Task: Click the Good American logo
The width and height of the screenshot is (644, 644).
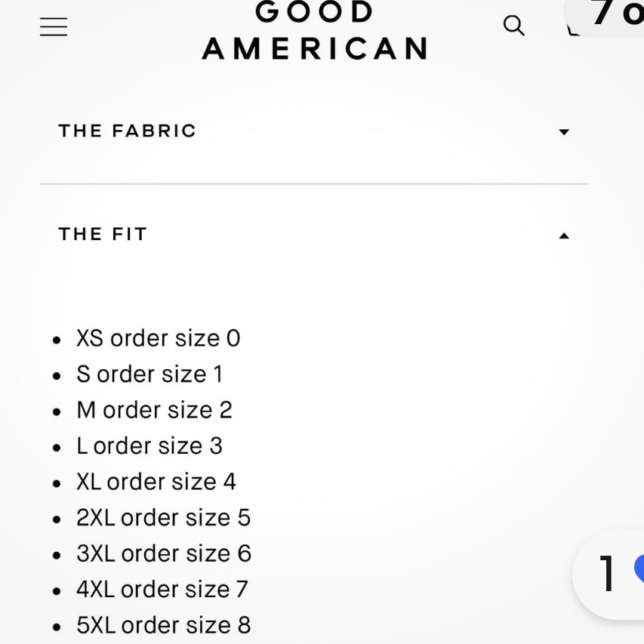Action: coord(315,30)
